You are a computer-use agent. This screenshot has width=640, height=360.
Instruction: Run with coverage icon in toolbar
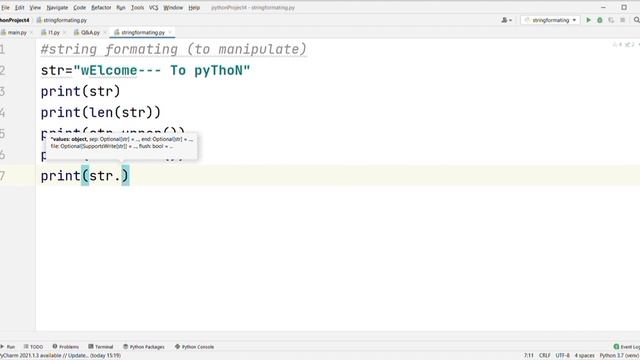coord(611,20)
